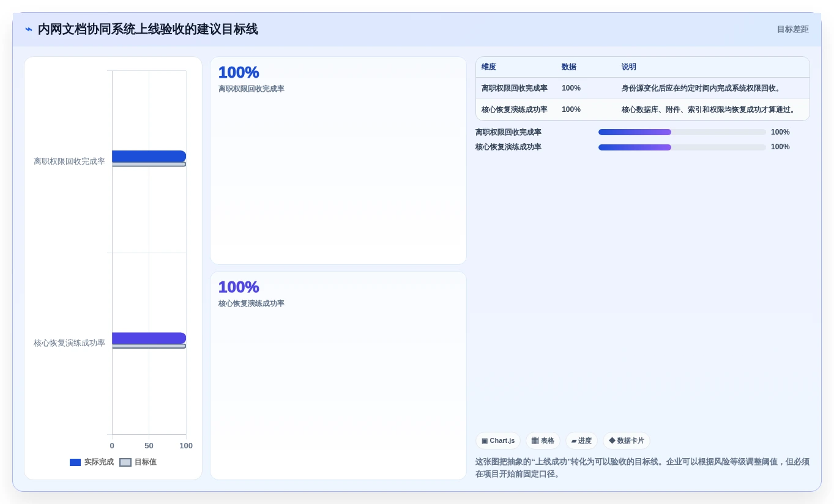Click 离职权限回收完成率 table row cell
This screenshot has height=504, width=834.
pyautogui.click(x=515, y=88)
